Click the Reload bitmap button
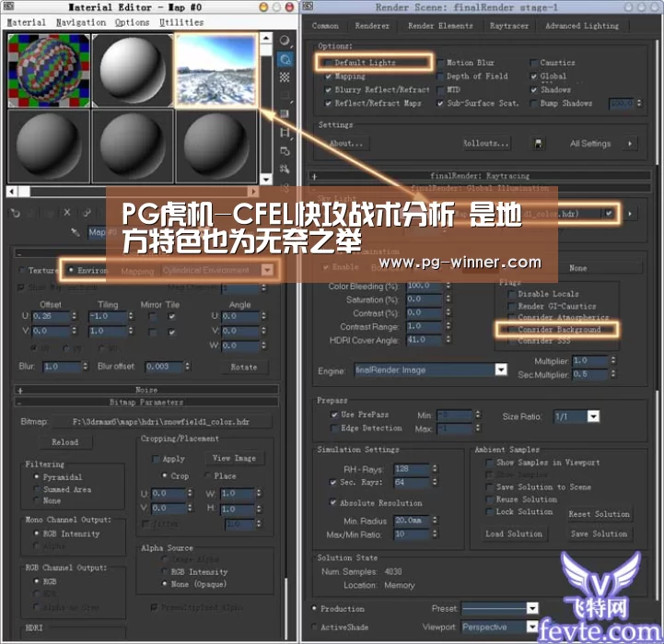 pos(65,442)
